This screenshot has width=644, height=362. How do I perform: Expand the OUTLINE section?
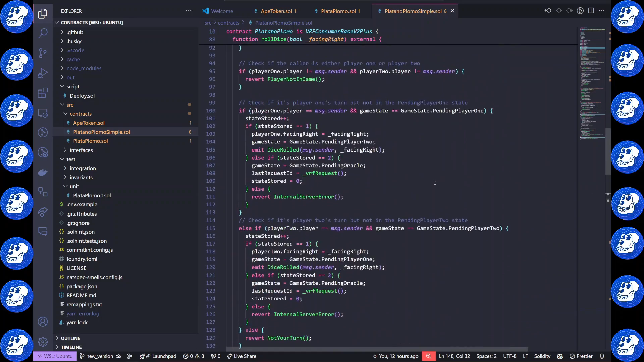[126, 338]
